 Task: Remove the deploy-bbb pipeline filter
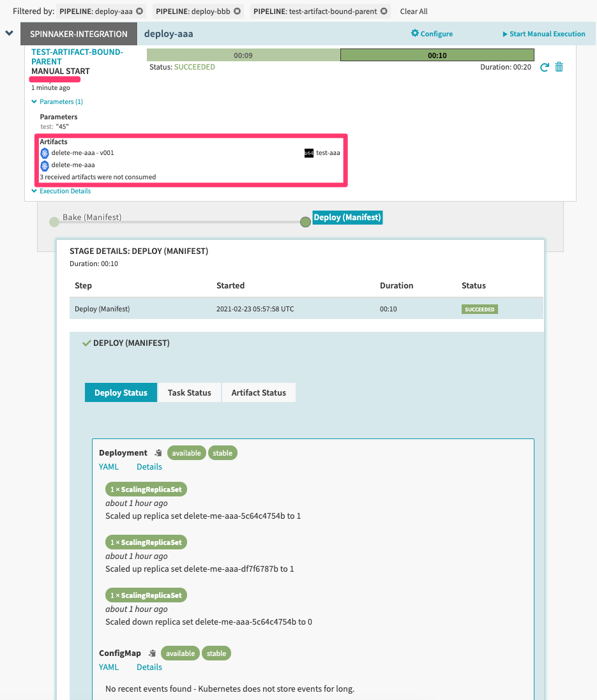click(x=236, y=11)
